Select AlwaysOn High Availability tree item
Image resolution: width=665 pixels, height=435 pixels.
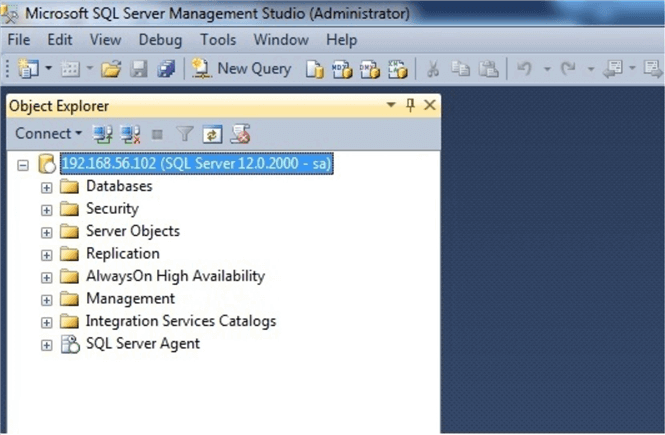click(x=176, y=276)
